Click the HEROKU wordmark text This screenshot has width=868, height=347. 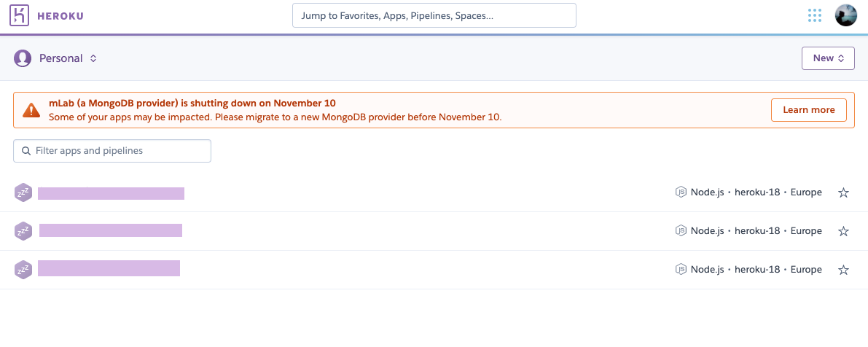[60, 15]
